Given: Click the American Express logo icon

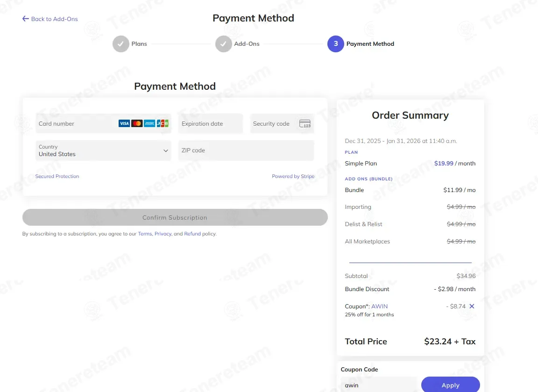Looking at the screenshot, I should click(149, 123).
